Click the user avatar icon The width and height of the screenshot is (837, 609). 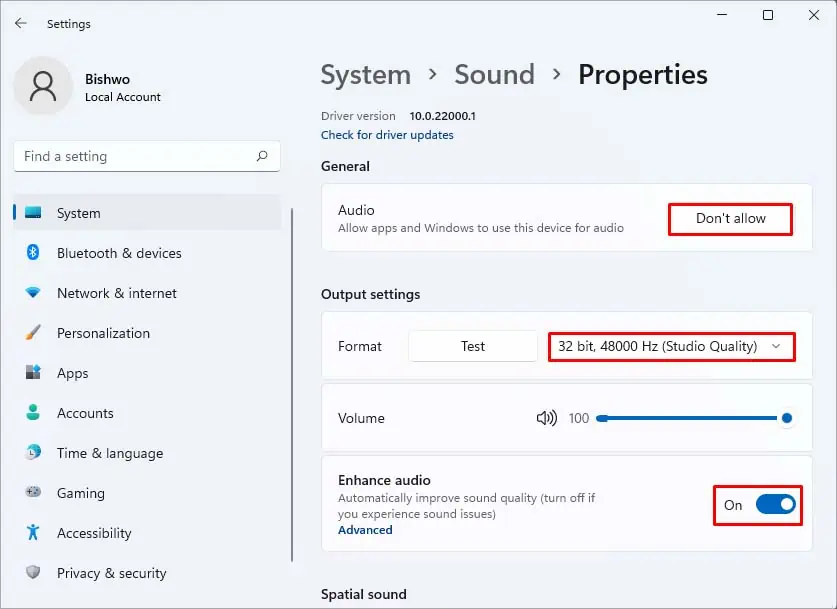(x=43, y=86)
